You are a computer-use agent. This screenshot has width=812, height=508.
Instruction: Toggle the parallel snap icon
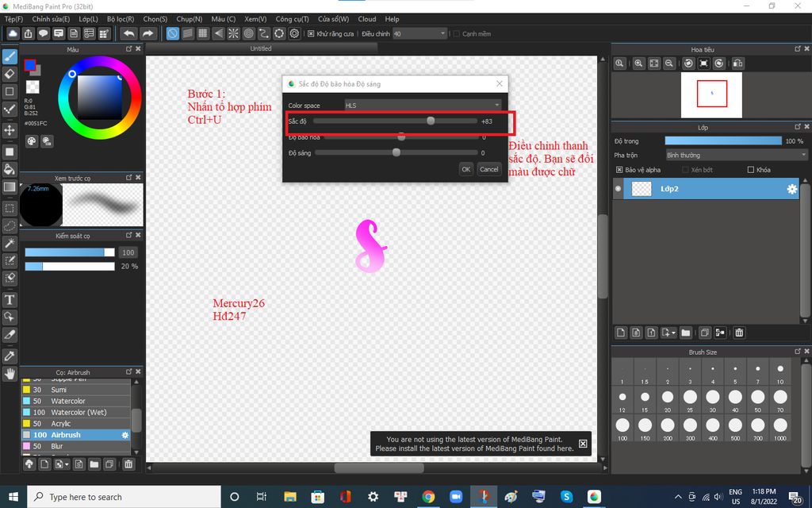click(188, 33)
